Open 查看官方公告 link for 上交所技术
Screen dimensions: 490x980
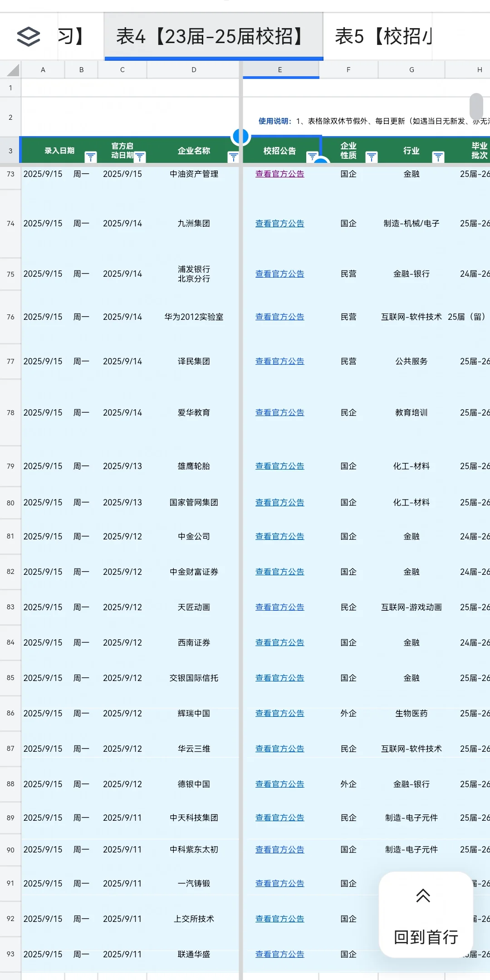coord(280,919)
